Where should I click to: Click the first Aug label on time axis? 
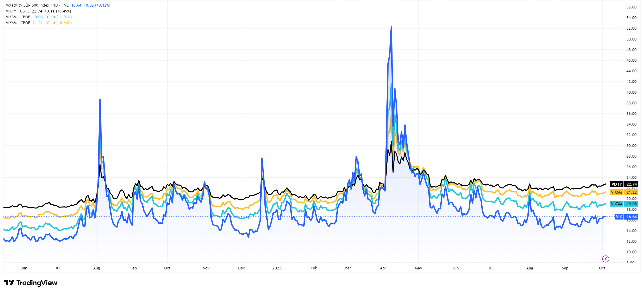(x=97, y=268)
